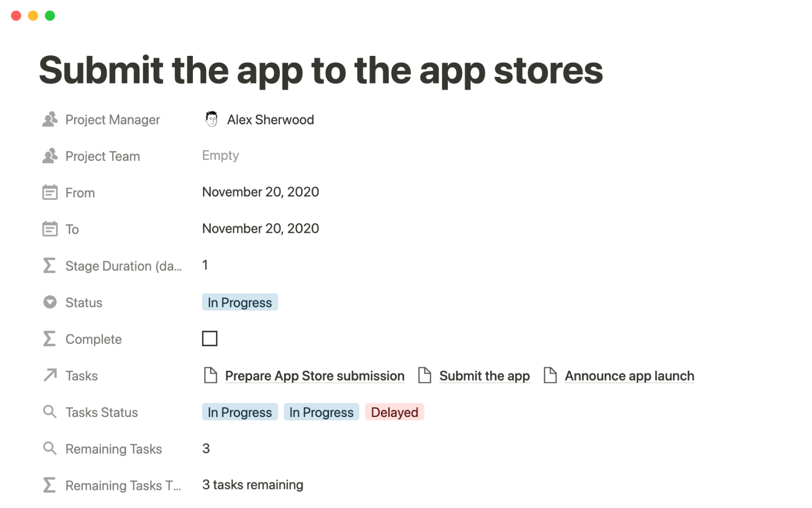Click Alex Sherwood's avatar image
812x508 pixels.
(211, 119)
